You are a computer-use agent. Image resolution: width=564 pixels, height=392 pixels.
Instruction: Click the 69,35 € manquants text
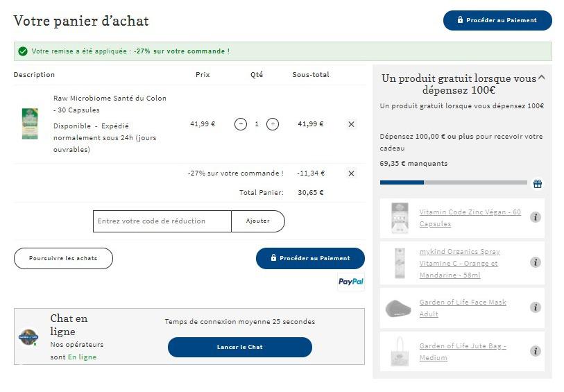click(x=413, y=164)
